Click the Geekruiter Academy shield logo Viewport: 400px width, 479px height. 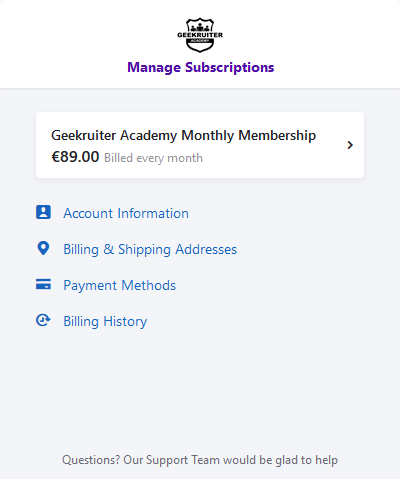200,35
